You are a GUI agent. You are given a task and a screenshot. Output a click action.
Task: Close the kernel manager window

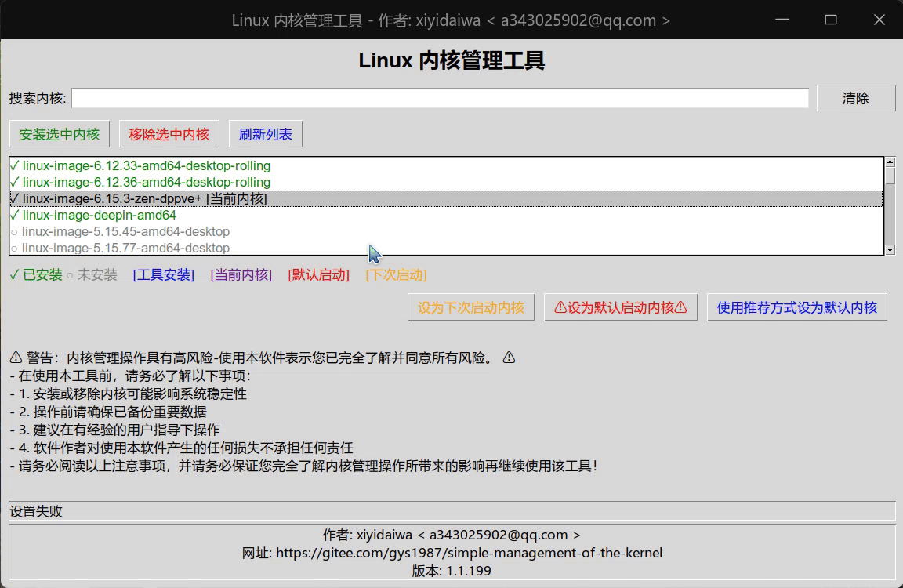pyautogui.click(x=879, y=20)
